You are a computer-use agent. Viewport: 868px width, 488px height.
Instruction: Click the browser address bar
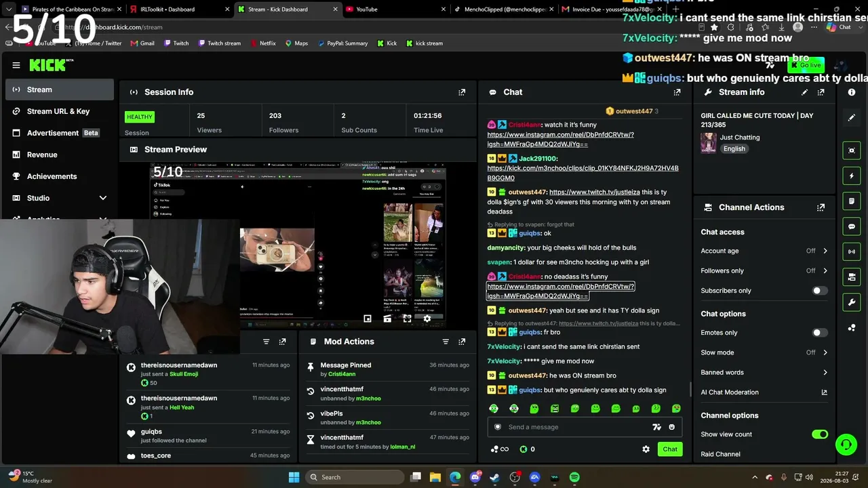(x=339, y=27)
